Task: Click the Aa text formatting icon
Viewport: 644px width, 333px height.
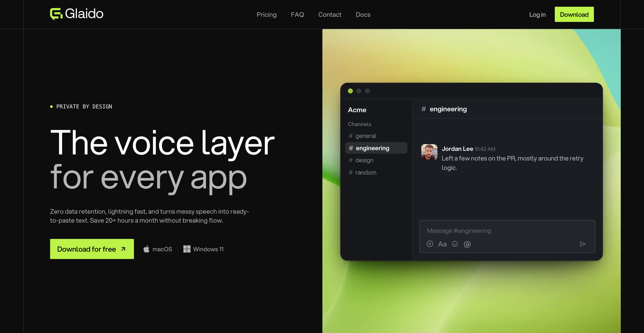Action: pos(442,244)
